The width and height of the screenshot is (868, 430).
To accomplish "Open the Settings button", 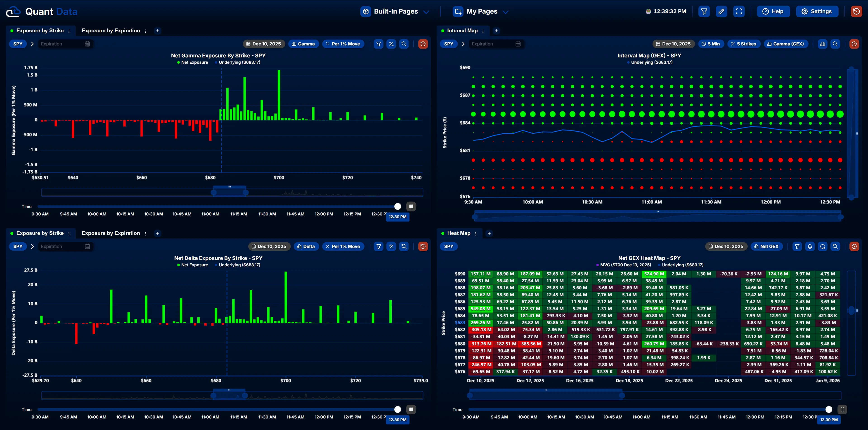I will coord(817,12).
